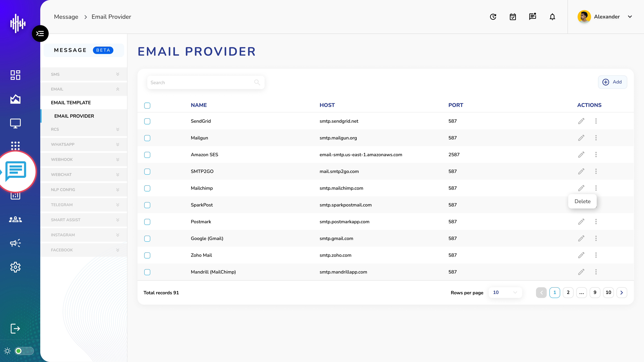Image resolution: width=644 pixels, height=362 pixels.
Task: Click the pagination ellipsis button
Action: (582, 292)
